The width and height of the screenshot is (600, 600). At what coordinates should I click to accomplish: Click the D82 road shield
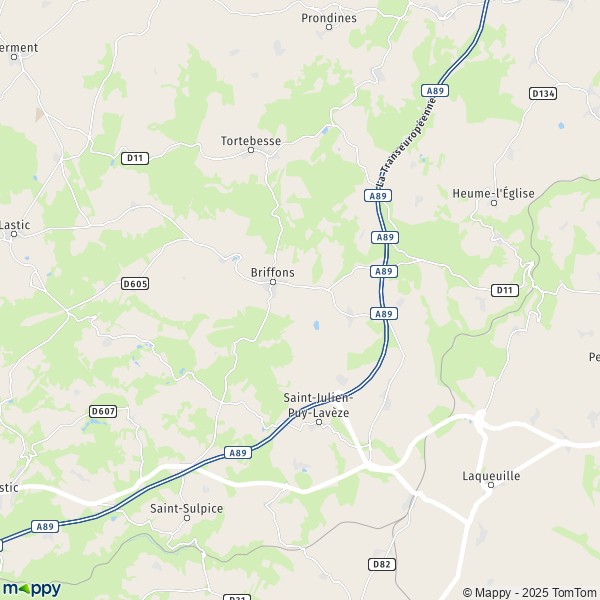pyautogui.click(x=382, y=564)
